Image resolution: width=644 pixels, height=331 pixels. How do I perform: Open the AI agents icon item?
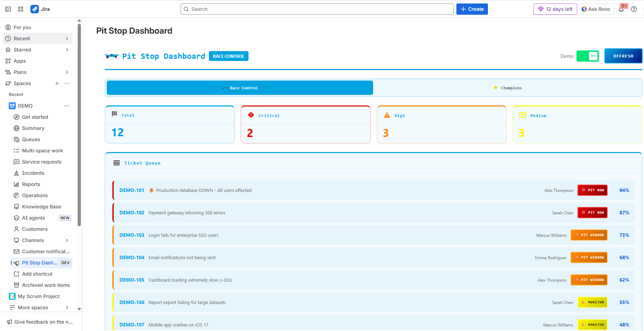[16, 218]
